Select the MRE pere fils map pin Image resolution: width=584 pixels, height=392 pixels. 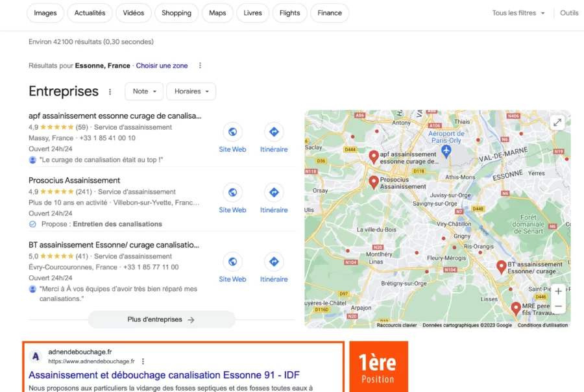(x=515, y=308)
